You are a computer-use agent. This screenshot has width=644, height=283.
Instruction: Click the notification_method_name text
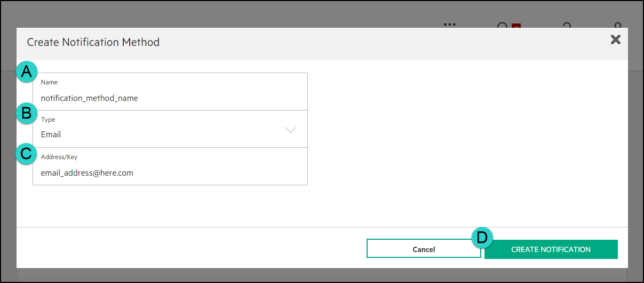[89, 98]
